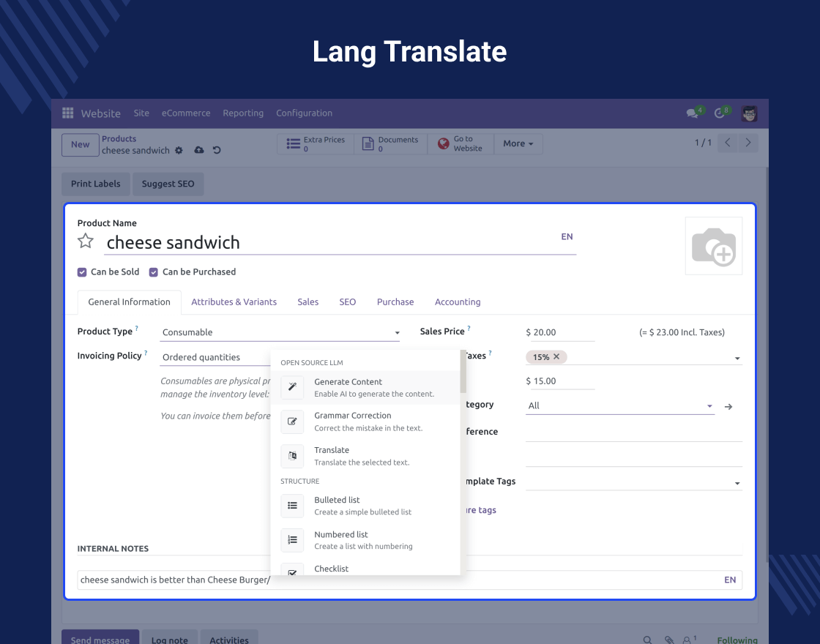This screenshot has height=644, width=820.
Task: Open the activities clock icon
Action: tap(720, 113)
